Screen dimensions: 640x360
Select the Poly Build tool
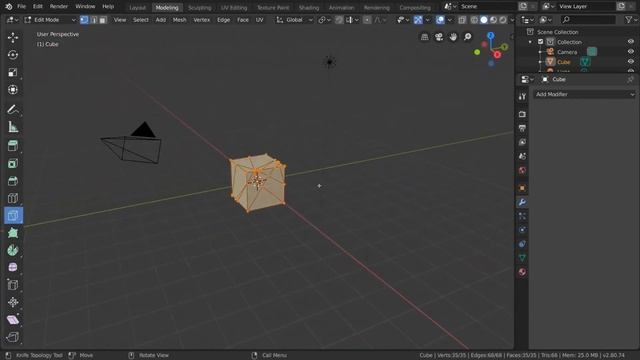[13, 233]
